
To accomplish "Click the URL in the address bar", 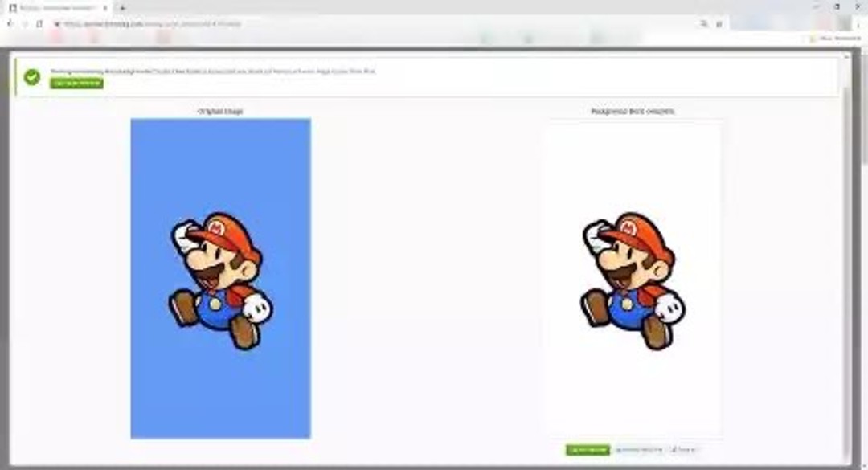I will (x=152, y=24).
